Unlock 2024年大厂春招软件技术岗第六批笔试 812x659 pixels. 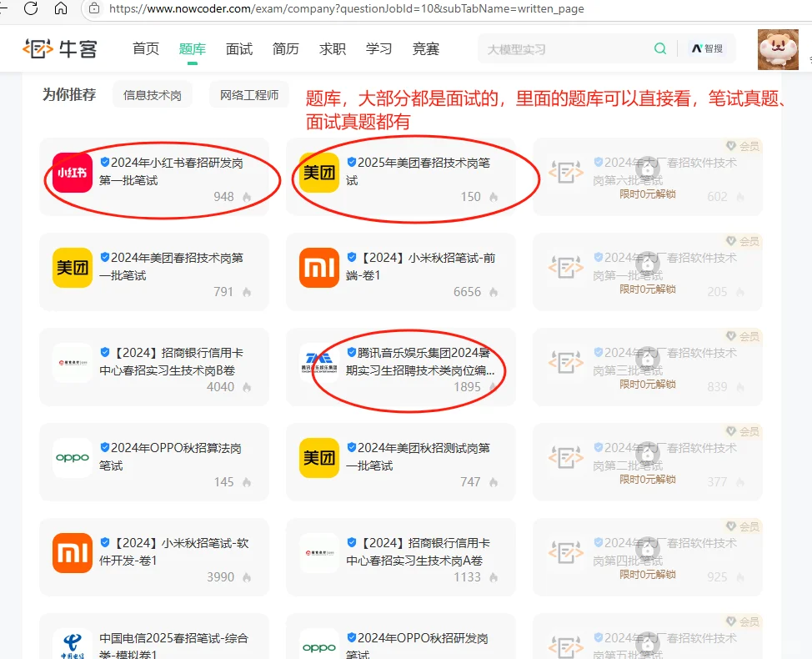(x=647, y=194)
